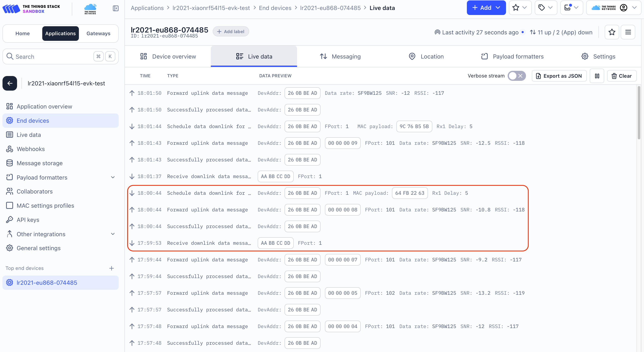644x352 pixels.
Task: Clear the live data events
Action: pos(622,76)
